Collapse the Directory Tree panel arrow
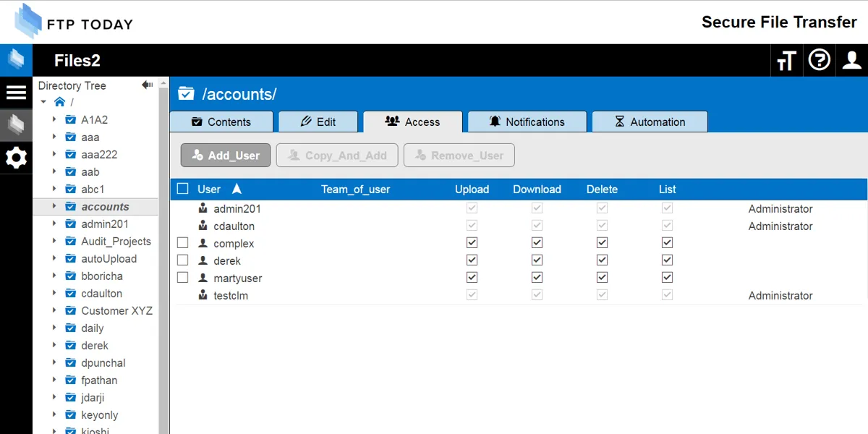 tap(147, 85)
